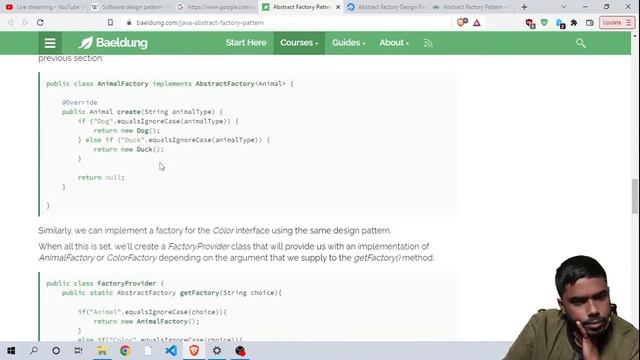Open Task View from the taskbar

coord(78,351)
